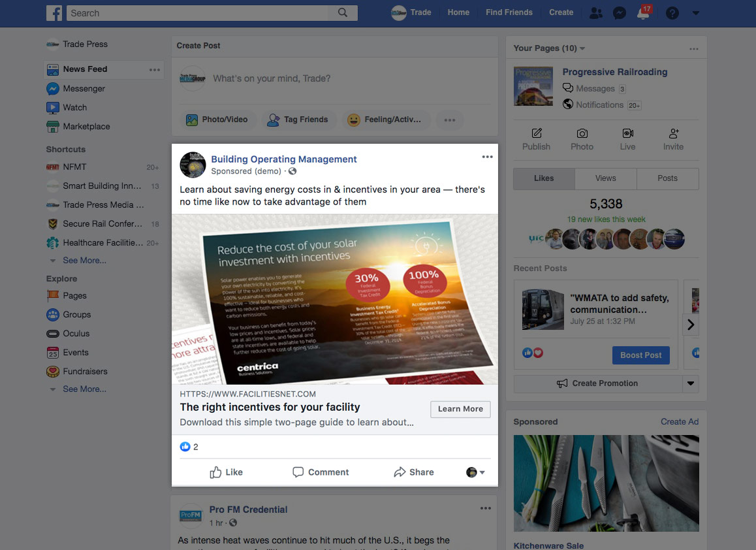
Task: Open the Messenger icon in top bar
Action: 619,13
